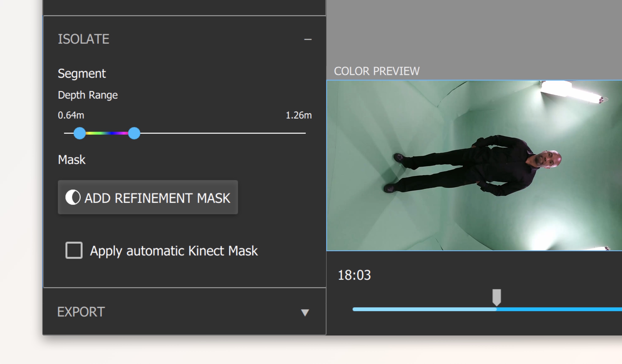Open the EXPORT panel header
622x364 pixels.
[x=81, y=312]
